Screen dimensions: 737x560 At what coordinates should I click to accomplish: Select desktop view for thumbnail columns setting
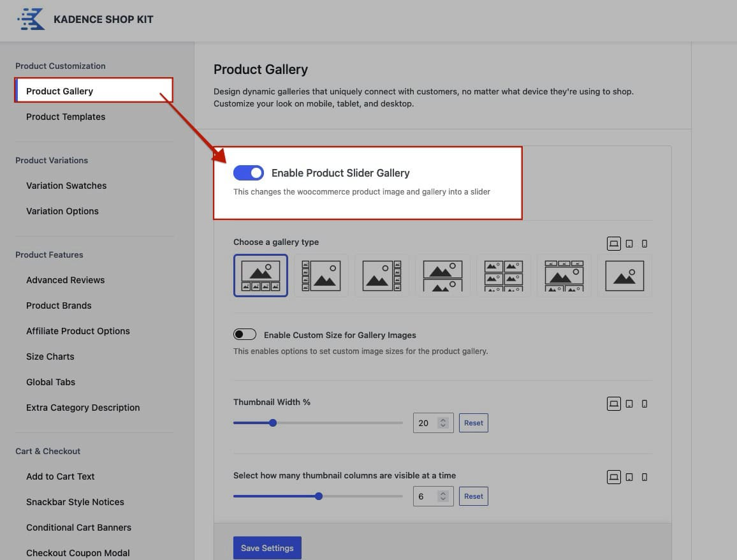coord(613,477)
